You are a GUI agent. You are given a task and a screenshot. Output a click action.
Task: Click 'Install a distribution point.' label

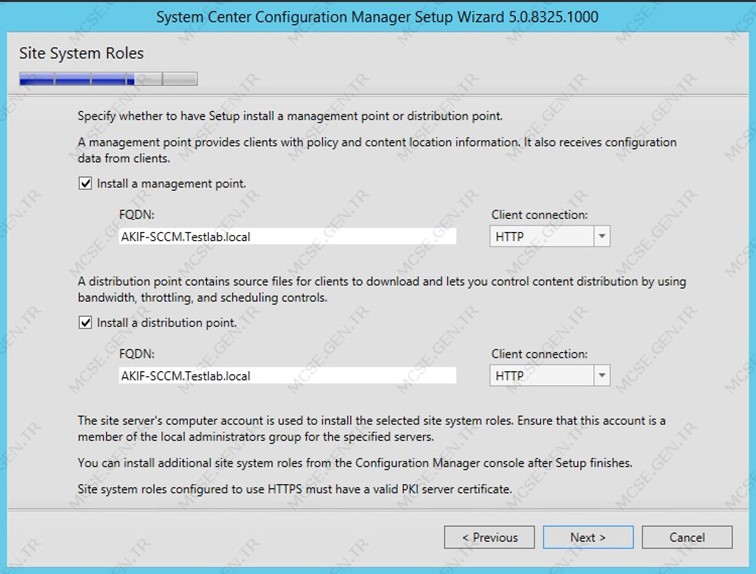[x=167, y=322]
